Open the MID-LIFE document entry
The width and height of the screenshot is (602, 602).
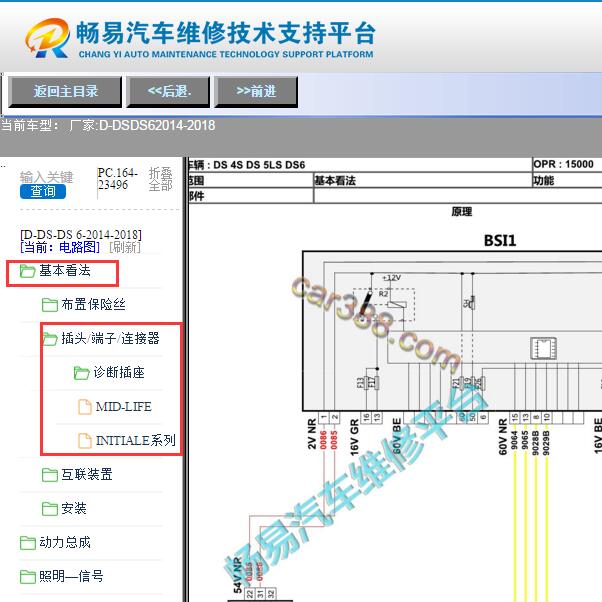[x=123, y=407]
